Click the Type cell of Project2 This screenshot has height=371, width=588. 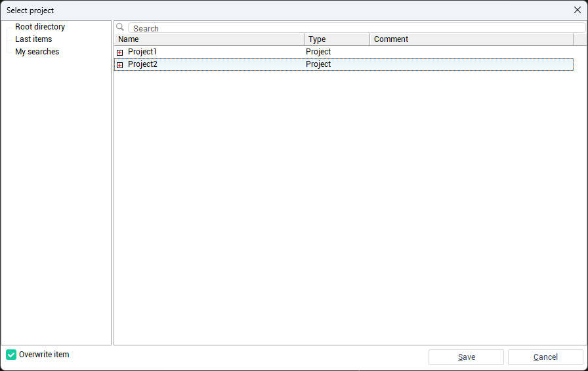(x=318, y=64)
